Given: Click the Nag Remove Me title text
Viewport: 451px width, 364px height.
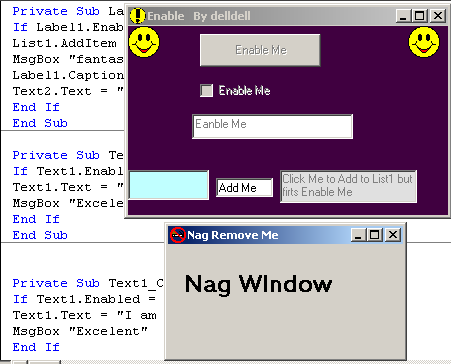Looking at the screenshot, I should pyautogui.click(x=233, y=235).
